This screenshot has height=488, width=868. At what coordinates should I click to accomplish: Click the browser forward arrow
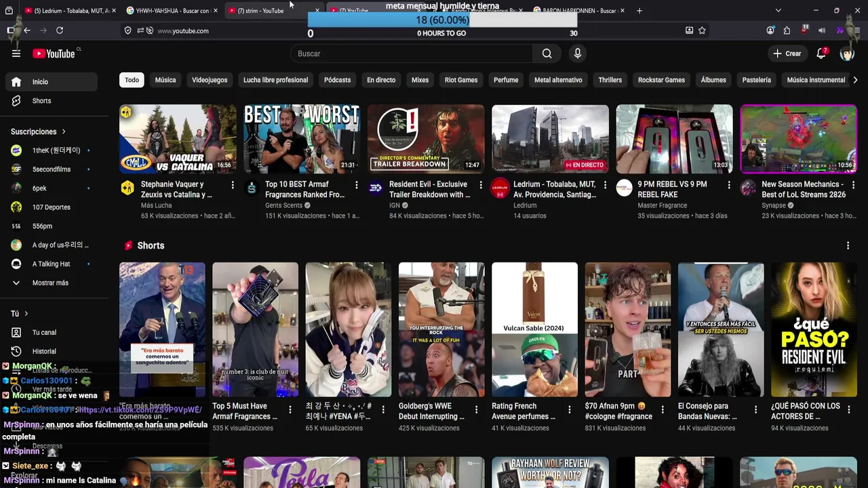(43, 30)
